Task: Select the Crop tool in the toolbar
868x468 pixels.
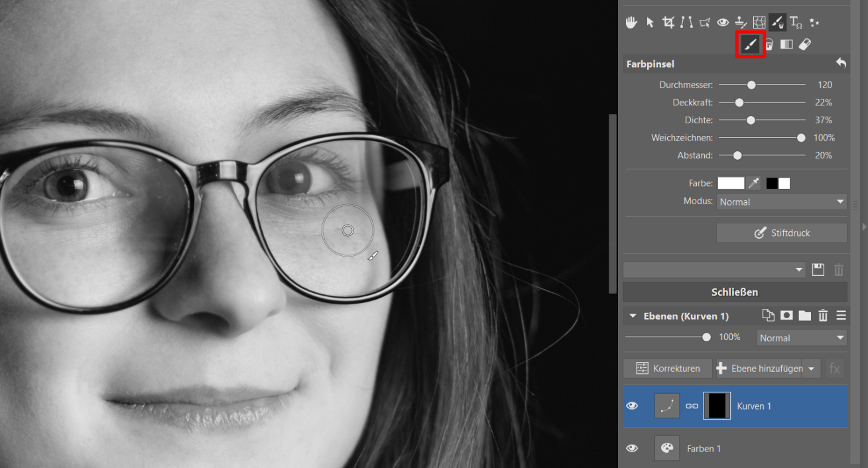Action: (x=668, y=23)
